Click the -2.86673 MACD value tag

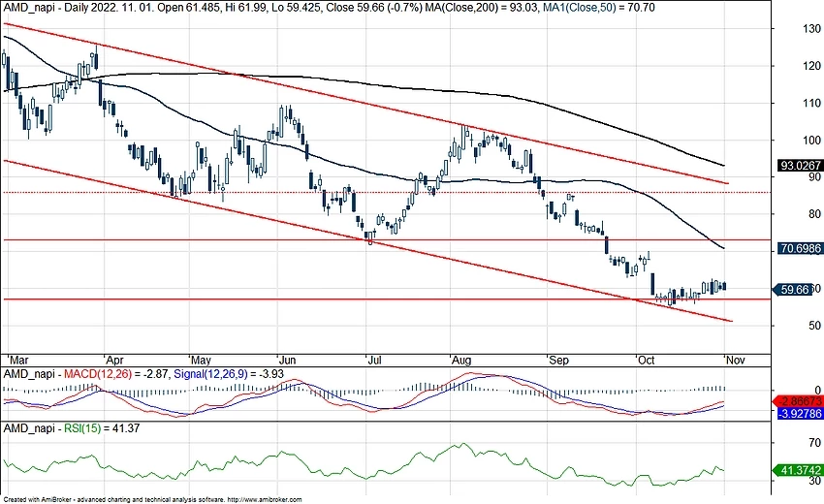point(800,401)
